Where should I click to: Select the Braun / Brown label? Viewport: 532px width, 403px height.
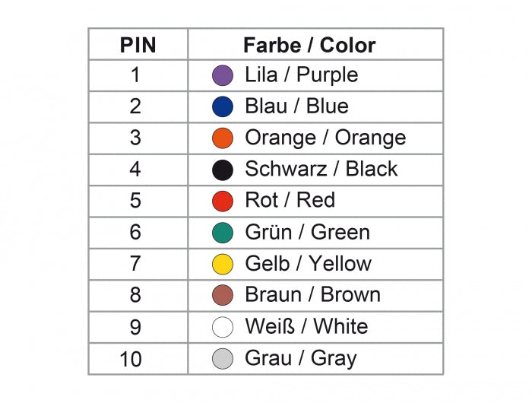click(x=312, y=295)
